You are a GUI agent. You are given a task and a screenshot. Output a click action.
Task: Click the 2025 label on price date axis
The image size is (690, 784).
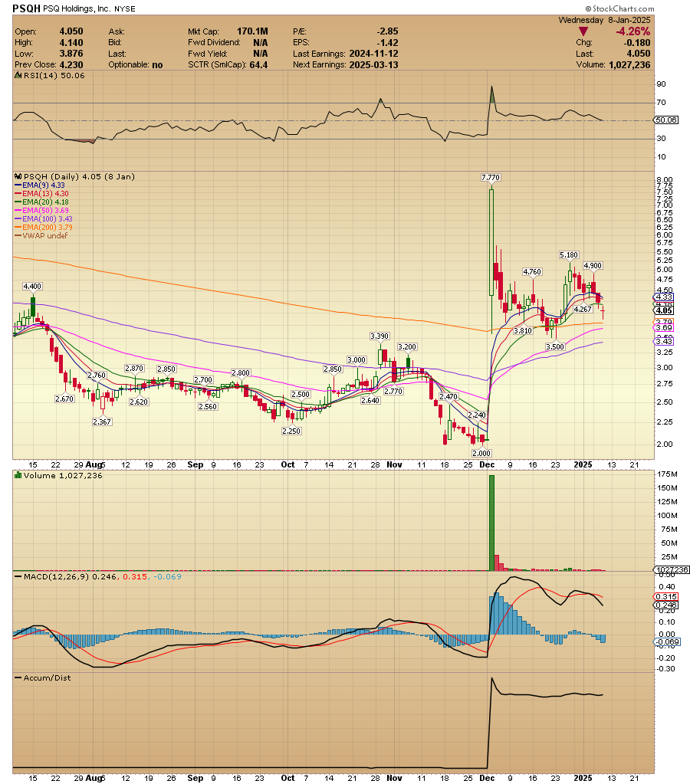(x=583, y=464)
